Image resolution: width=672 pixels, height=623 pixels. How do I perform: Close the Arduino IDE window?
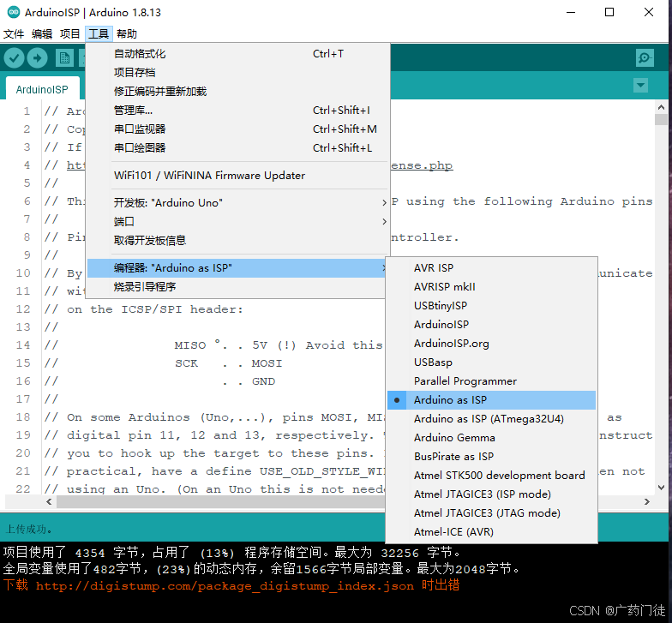[648, 12]
